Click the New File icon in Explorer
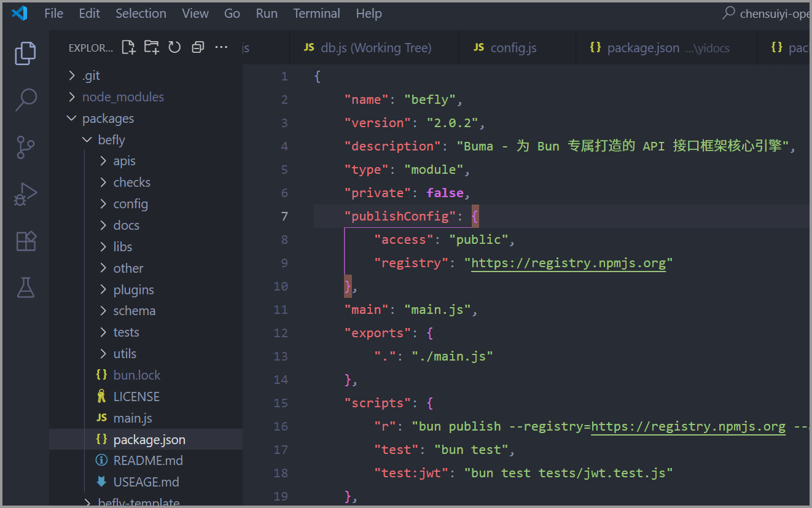Image resolution: width=812 pixels, height=508 pixels. point(128,47)
